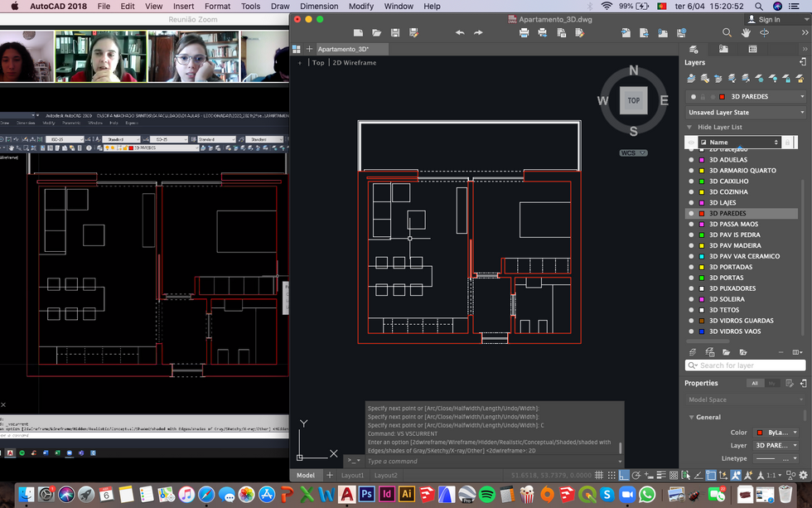This screenshot has width=812, height=508.
Task: Open the Linetype dropdown in Properties
Action: point(776,458)
